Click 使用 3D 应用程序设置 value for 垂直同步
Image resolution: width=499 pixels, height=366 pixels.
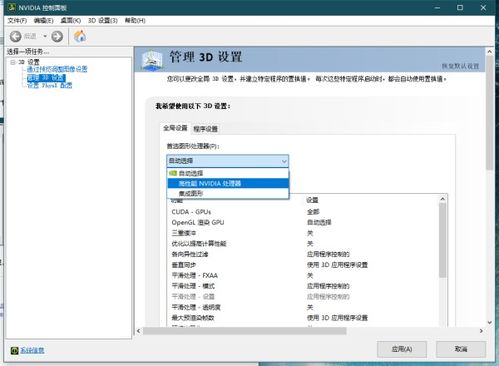pos(337,265)
